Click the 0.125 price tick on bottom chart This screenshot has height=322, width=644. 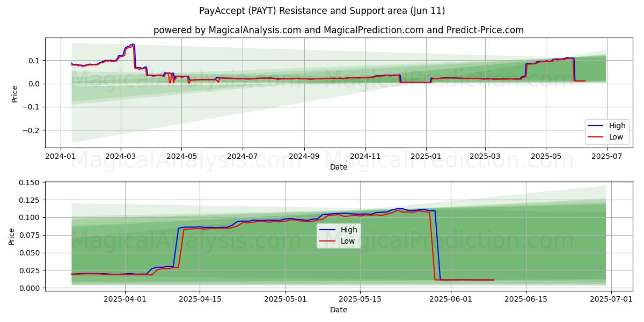coord(31,200)
